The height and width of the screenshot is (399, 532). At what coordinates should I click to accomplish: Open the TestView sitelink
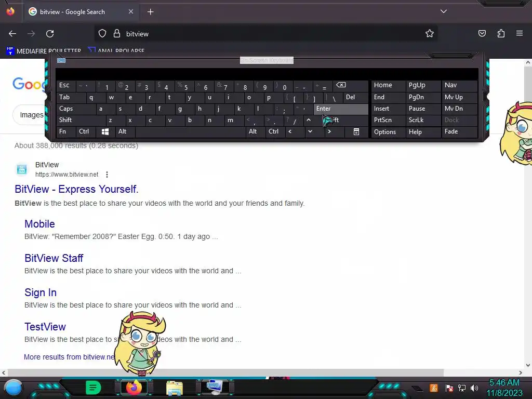45,327
